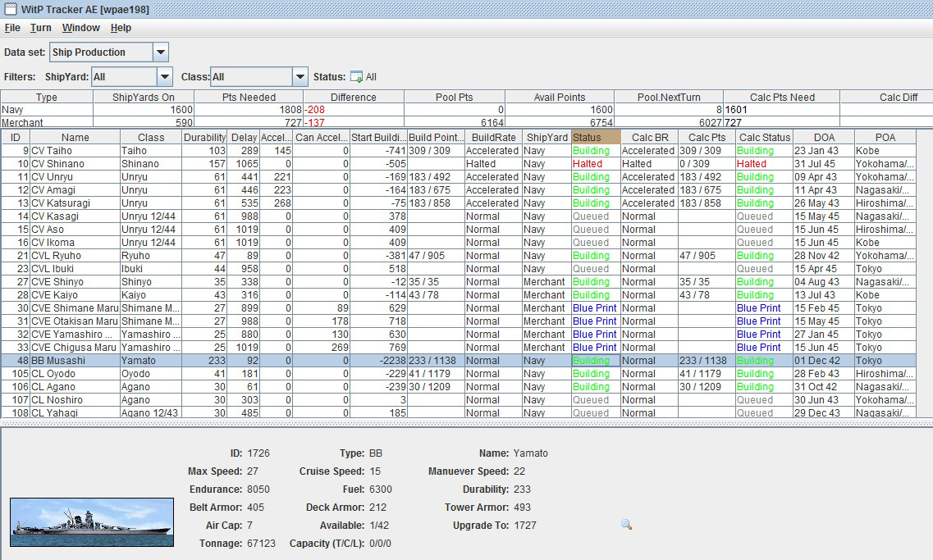Viewport: 933px width, 560px height.
Task: Click the Pool Pts summary column header
Action: tap(455, 98)
